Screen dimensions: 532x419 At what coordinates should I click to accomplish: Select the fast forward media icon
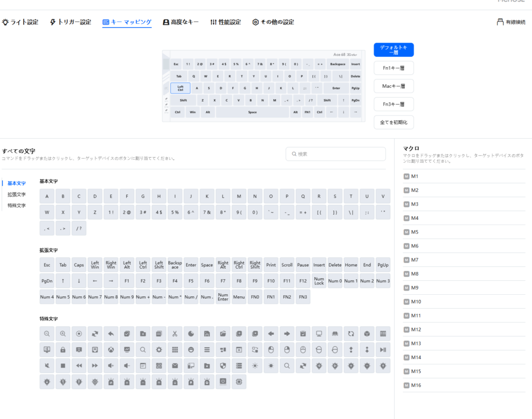click(95, 365)
